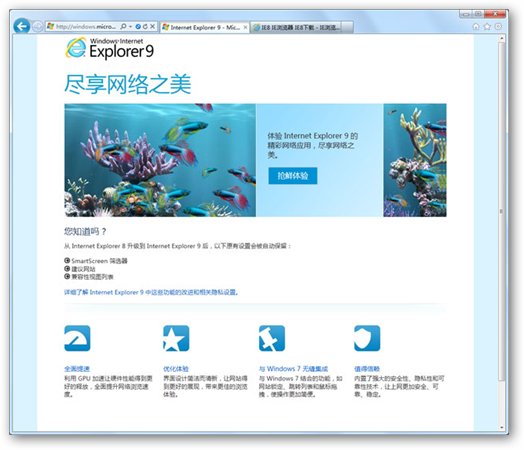524x450 pixels.
Task: Click the pushpin Windows 7 integration icon
Action: coord(272,338)
